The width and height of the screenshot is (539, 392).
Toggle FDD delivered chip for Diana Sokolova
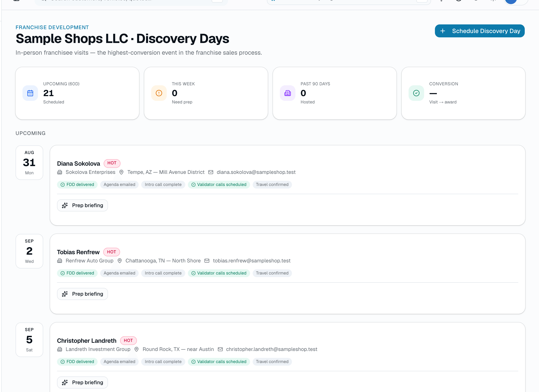[77, 184]
